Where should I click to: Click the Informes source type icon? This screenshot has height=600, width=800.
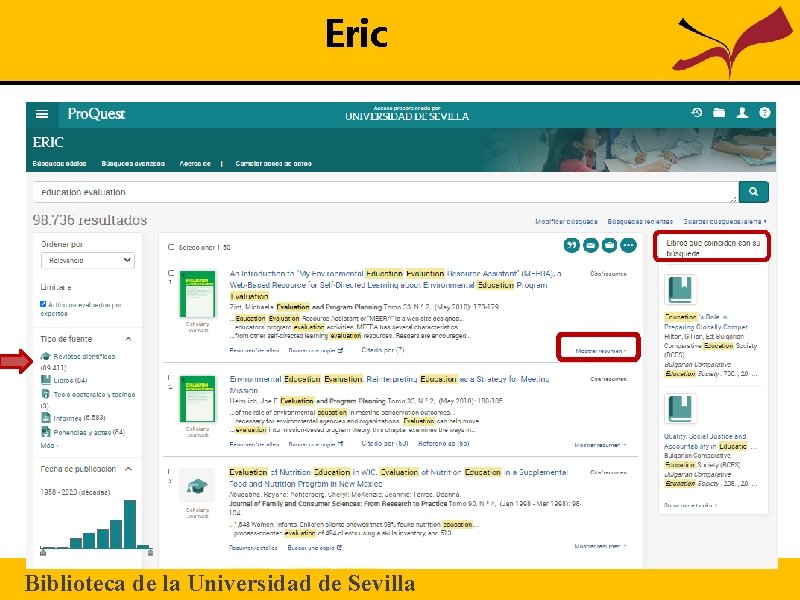[x=45, y=417]
